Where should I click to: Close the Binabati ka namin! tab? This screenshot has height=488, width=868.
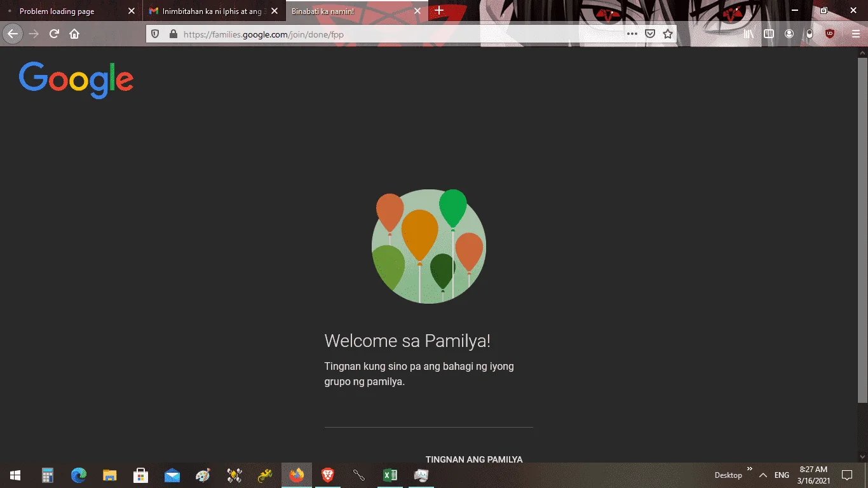point(417,11)
